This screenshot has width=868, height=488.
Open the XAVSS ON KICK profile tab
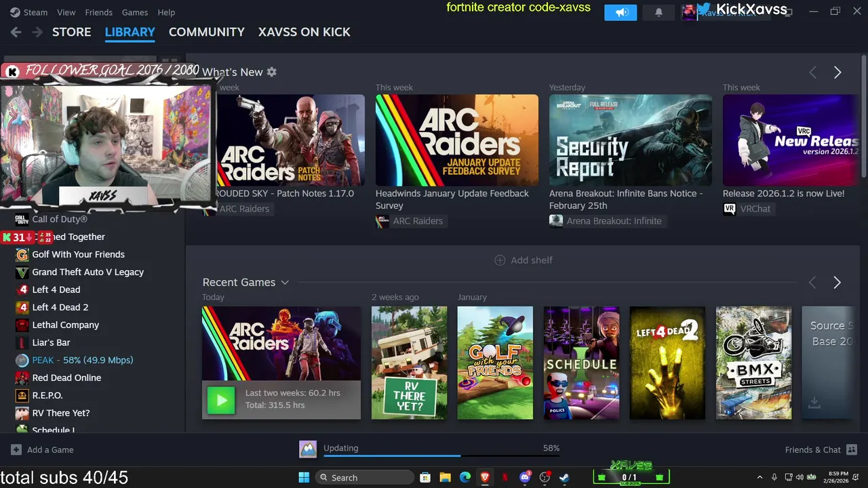point(304,32)
